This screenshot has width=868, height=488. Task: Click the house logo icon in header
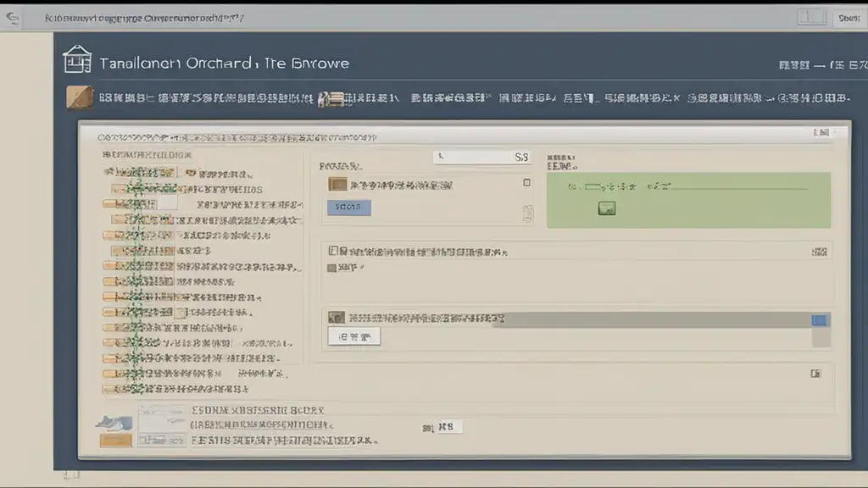coord(77,59)
